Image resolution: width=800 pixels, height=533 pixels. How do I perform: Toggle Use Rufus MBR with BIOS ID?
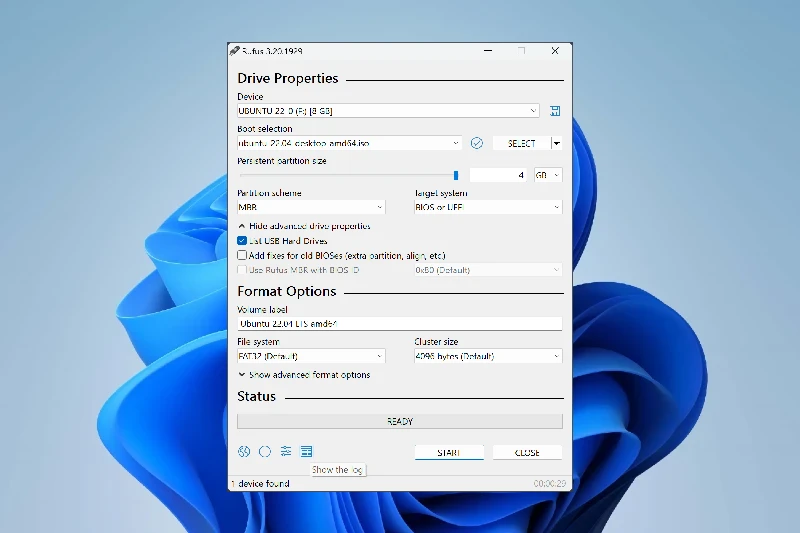tap(242, 270)
